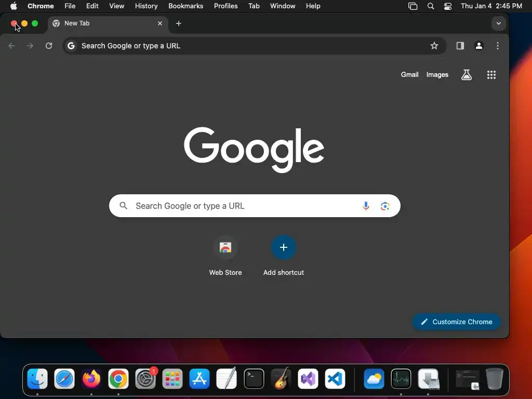Open the Bookmarks menu
This screenshot has width=532, height=399.
point(185,6)
